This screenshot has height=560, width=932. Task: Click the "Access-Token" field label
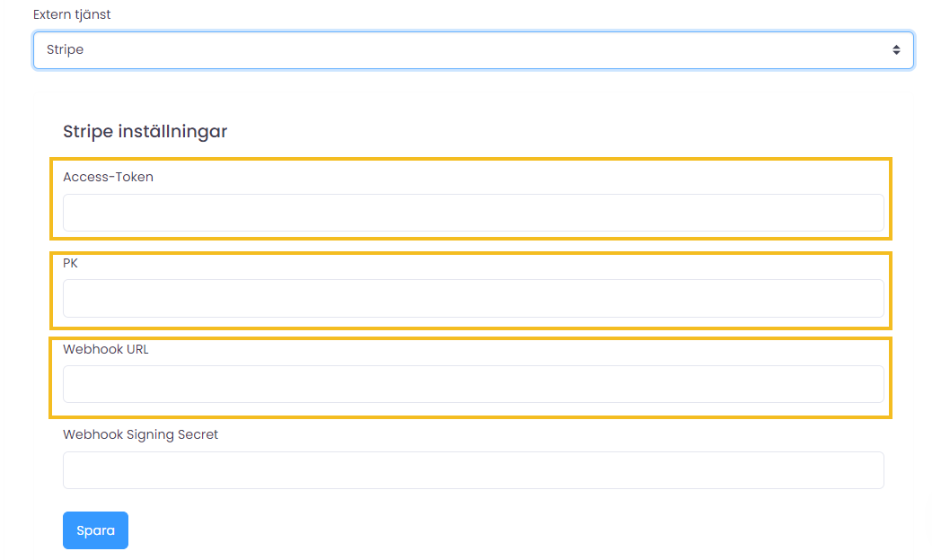[108, 177]
